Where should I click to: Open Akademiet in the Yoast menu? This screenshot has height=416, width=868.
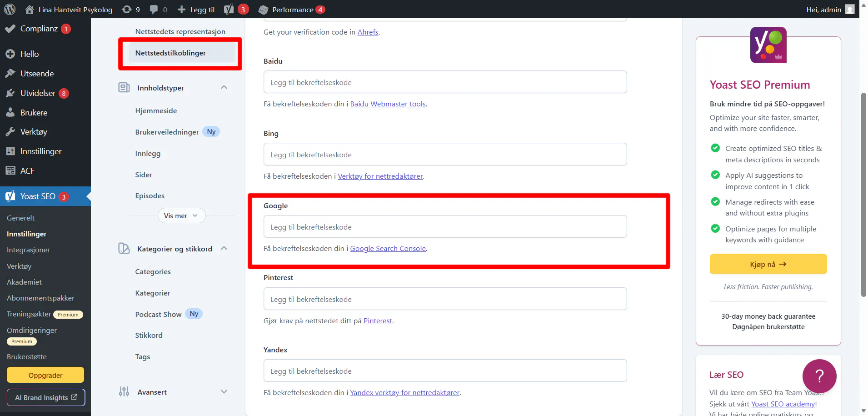(24, 282)
